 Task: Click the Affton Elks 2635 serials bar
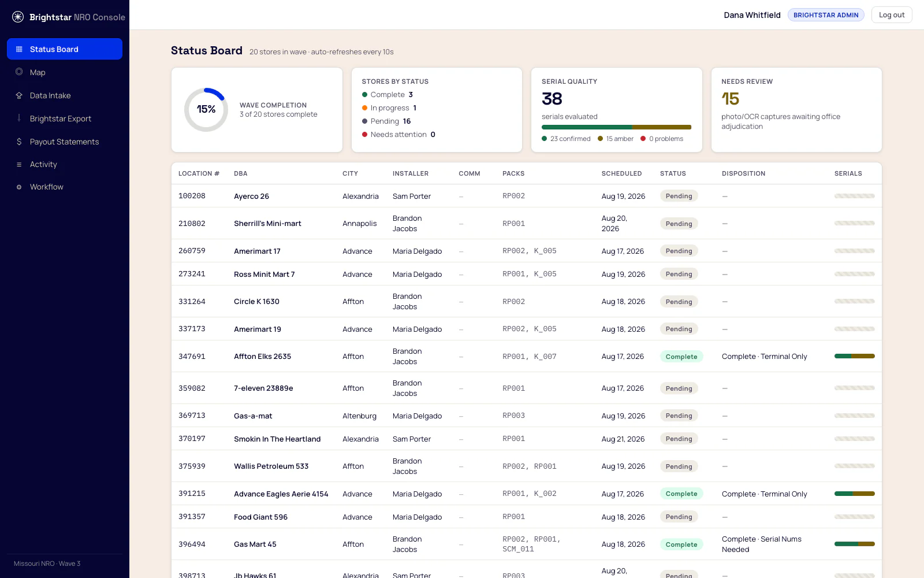pyautogui.click(x=855, y=356)
